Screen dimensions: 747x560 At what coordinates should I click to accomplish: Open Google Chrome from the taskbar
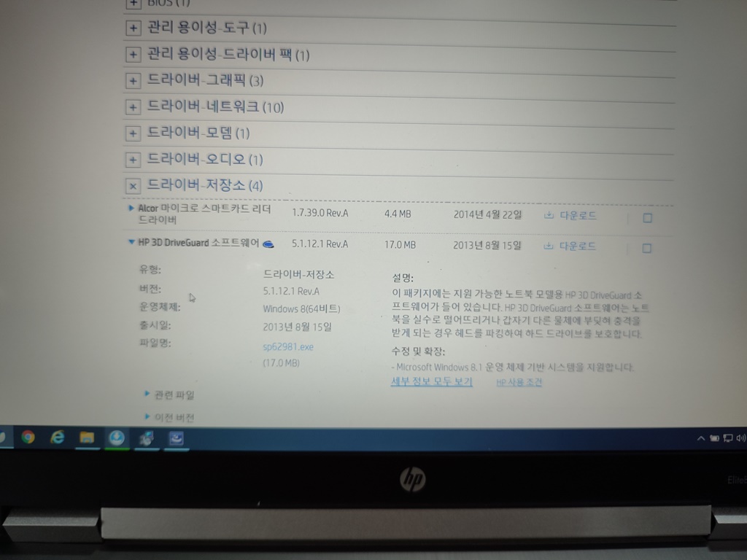point(28,437)
